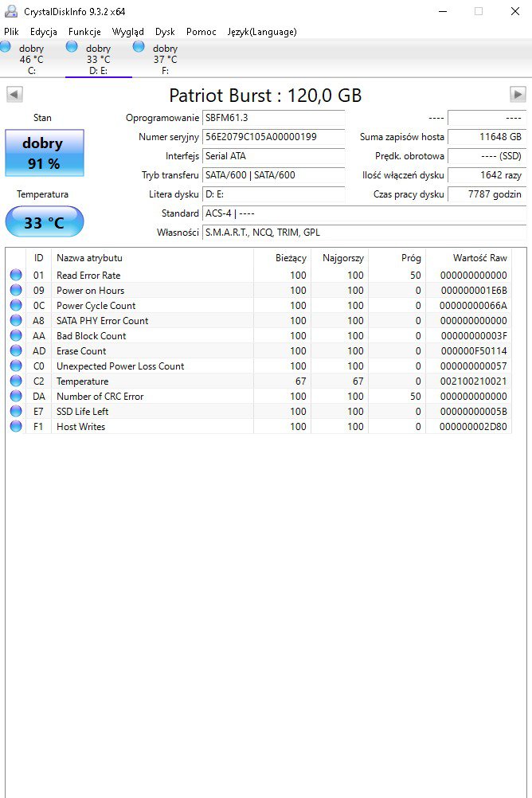Select the F: drive status orb

139,47
